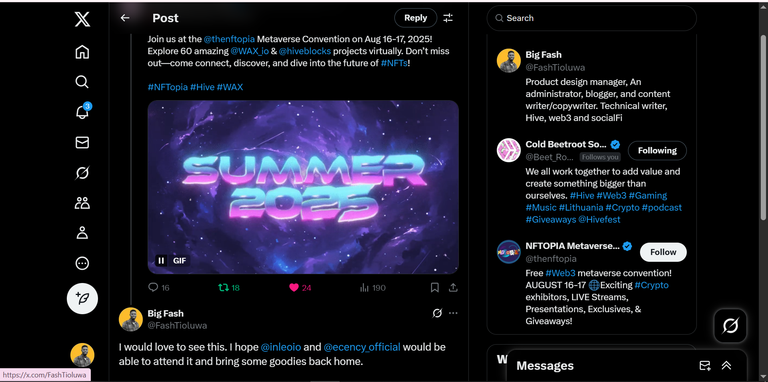Open Notifications bell with badge
768x382 pixels.
(82, 112)
